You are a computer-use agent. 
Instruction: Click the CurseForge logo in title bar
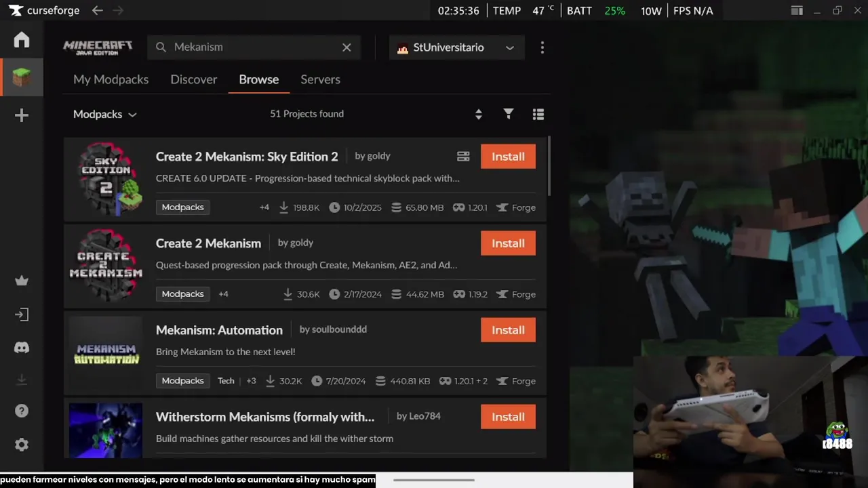tap(44, 10)
